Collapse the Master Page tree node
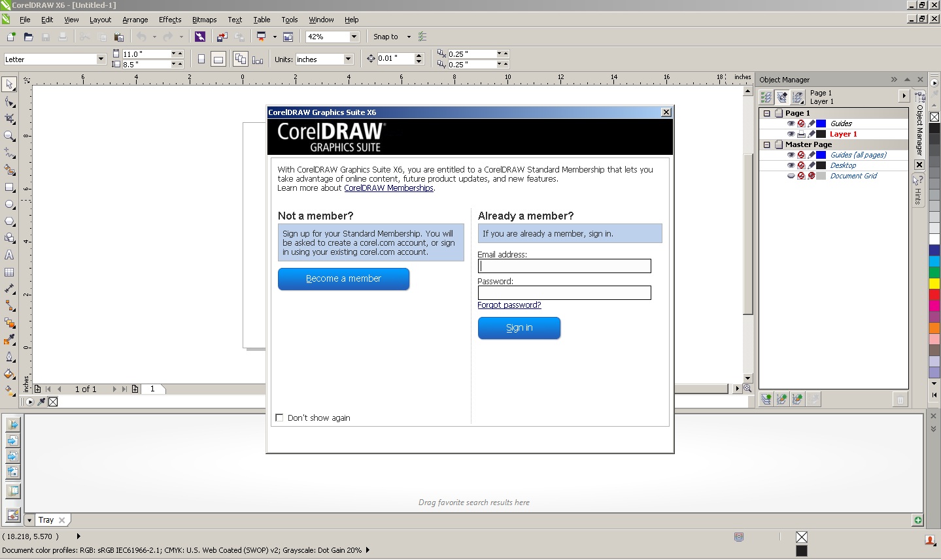 point(766,144)
